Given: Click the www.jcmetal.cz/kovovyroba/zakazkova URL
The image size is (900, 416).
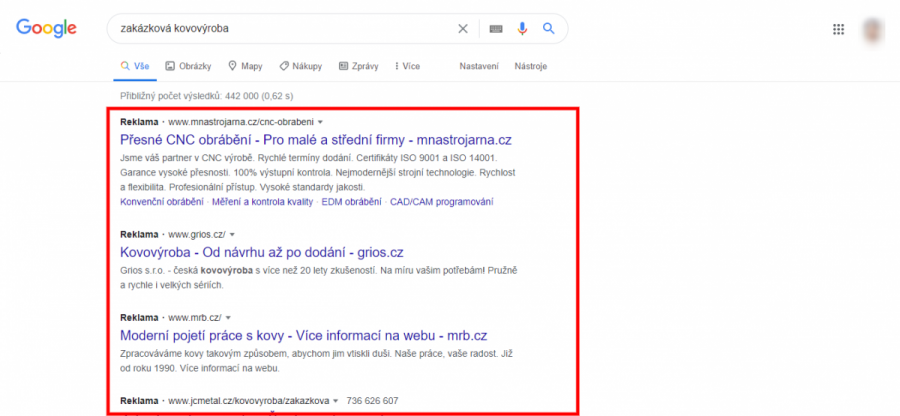Looking at the screenshot, I should tap(249, 401).
